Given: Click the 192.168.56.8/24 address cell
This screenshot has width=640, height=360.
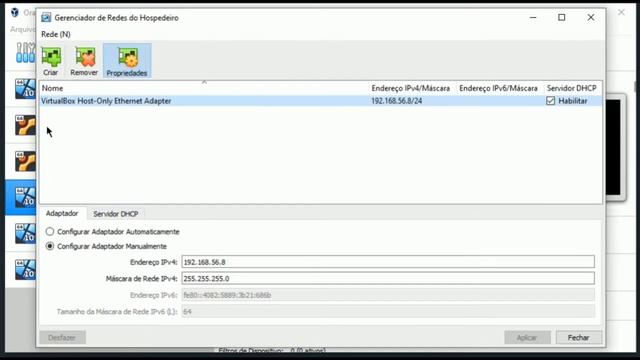Looking at the screenshot, I should pyautogui.click(x=397, y=101).
